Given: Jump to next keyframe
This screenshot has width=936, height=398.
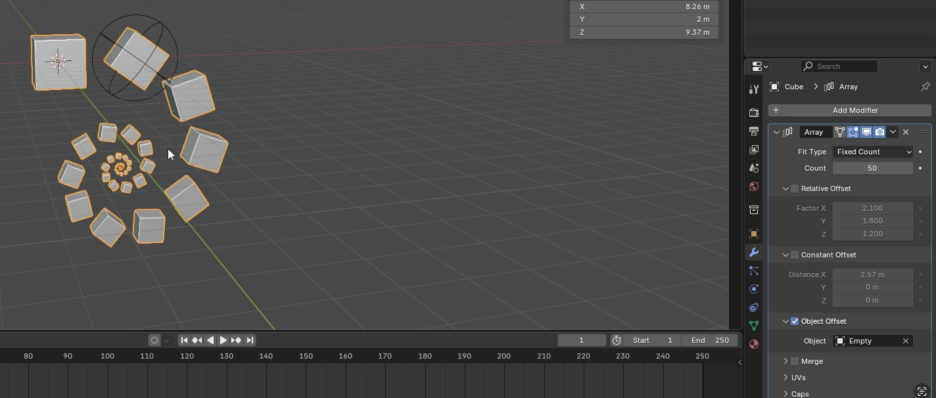Looking at the screenshot, I should (236, 340).
